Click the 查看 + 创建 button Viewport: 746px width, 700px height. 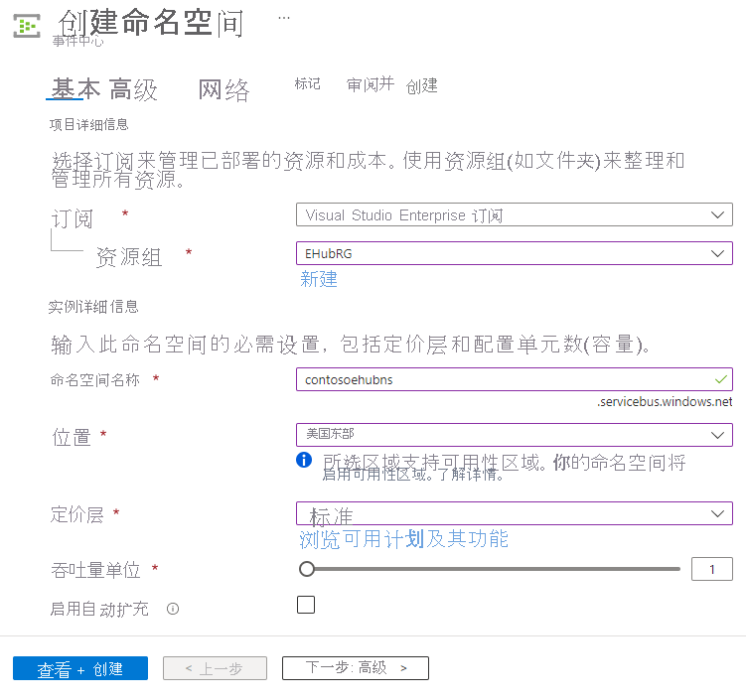[x=80, y=668]
